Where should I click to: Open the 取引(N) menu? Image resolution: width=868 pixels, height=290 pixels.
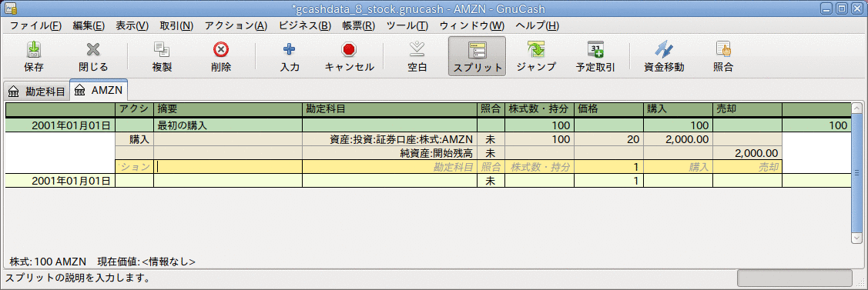pyautogui.click(x=176, y=25)
